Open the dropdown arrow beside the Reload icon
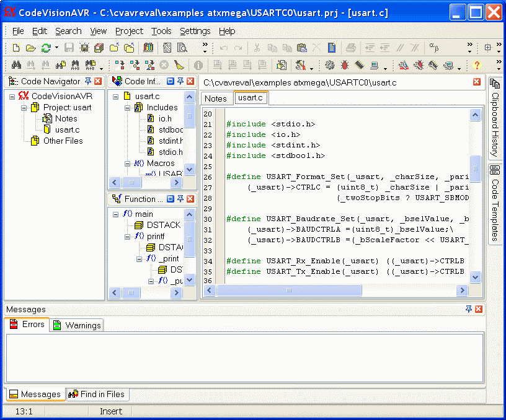This screenshot has height=420, width=506. point(56,48)
